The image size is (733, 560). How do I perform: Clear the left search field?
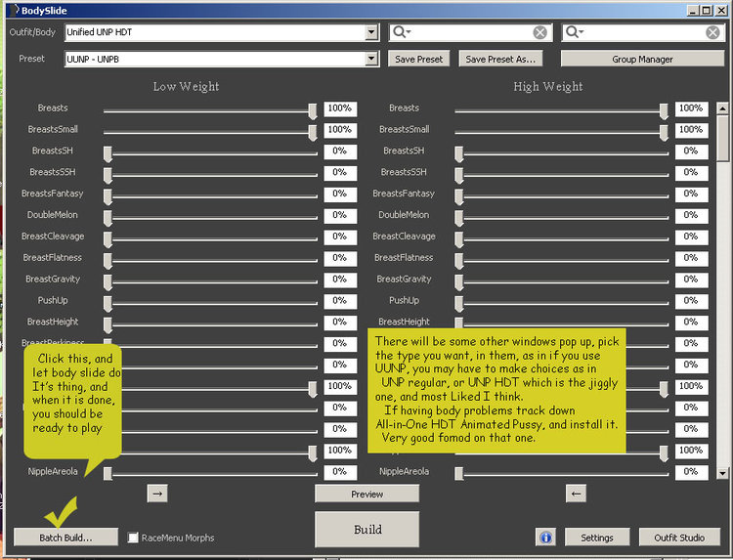point(539,32)
